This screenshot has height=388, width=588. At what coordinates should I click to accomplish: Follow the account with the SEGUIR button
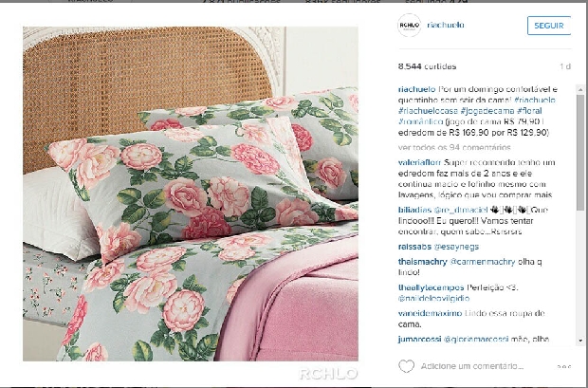(x=549, y=26)
